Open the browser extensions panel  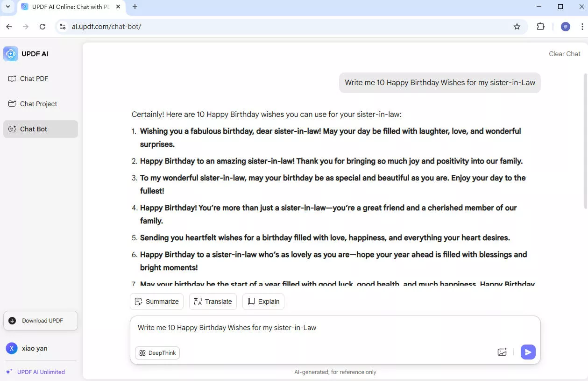pyautogui.click(x=540, y=27)
